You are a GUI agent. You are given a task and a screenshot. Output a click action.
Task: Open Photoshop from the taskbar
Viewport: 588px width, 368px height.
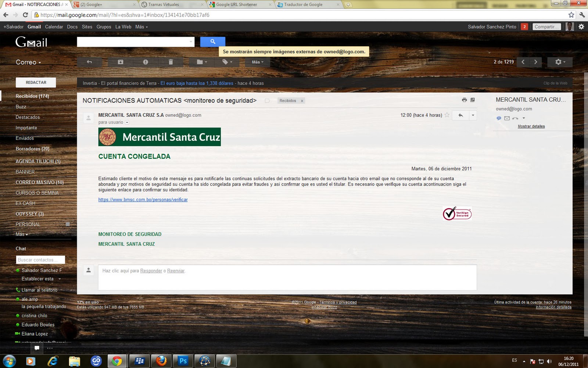[x=183, y=361]
